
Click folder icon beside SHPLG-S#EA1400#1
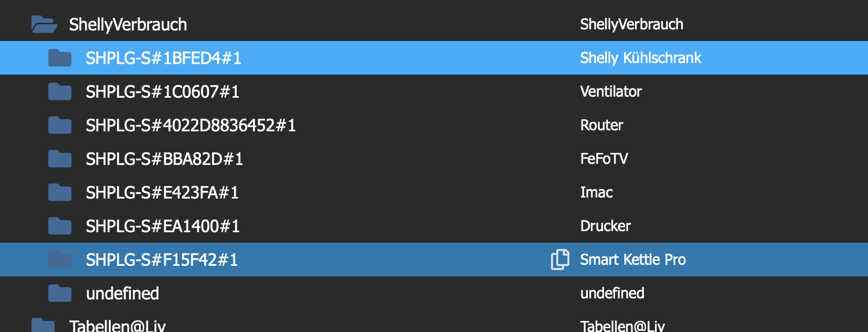60,226
